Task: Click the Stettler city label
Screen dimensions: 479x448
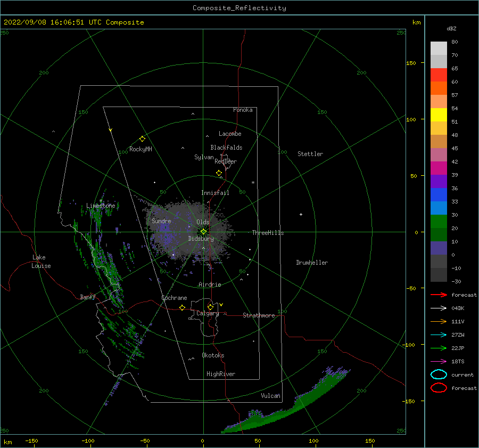Action: pyautogui.click(x=310, y=154)
